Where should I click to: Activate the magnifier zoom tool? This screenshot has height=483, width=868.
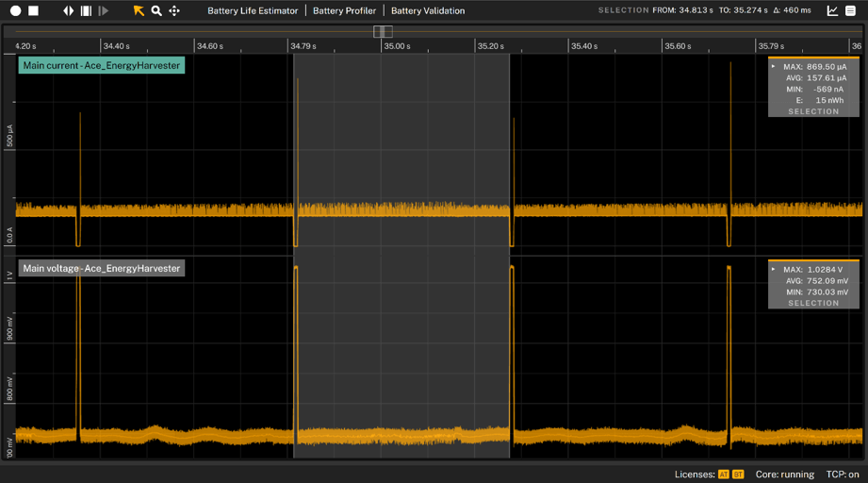156,10
